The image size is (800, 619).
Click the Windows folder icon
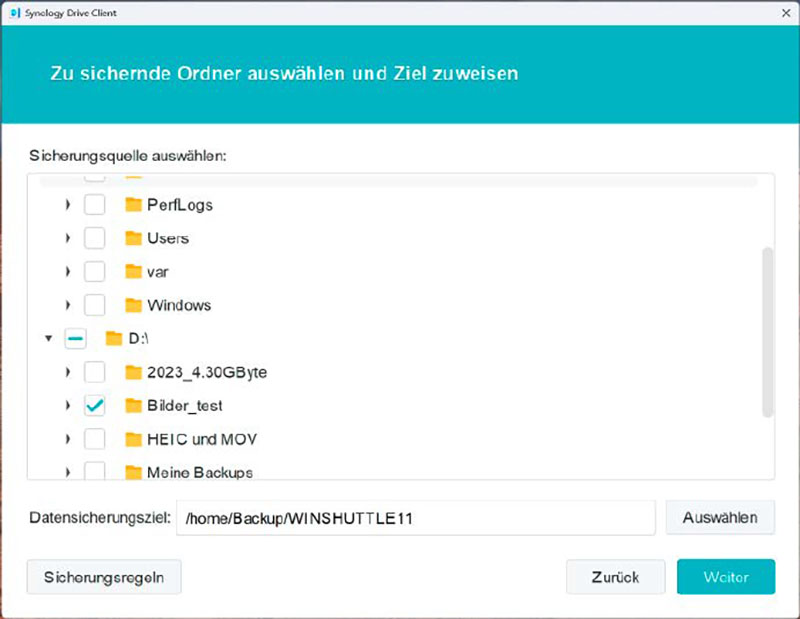134,305
